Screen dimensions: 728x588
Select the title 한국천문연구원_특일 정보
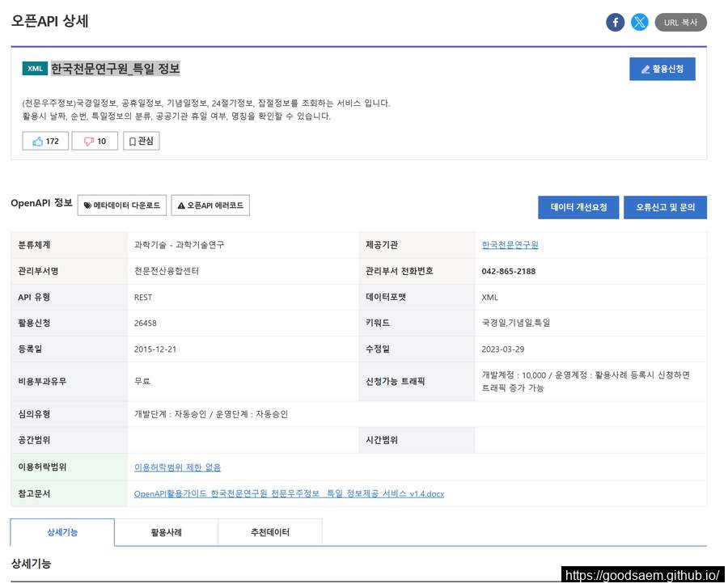[x=115, y=69]
